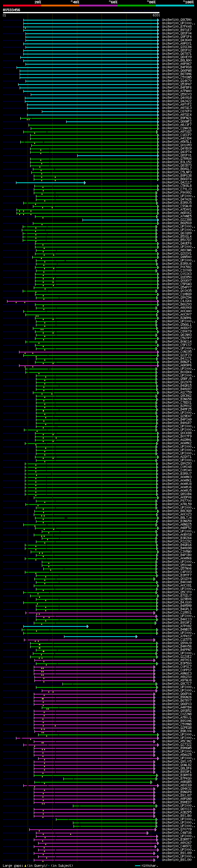Click the label UniRef100_Q5TN06
The width and height of the screenshot is (197, 868).
click(x=177, y=568)
